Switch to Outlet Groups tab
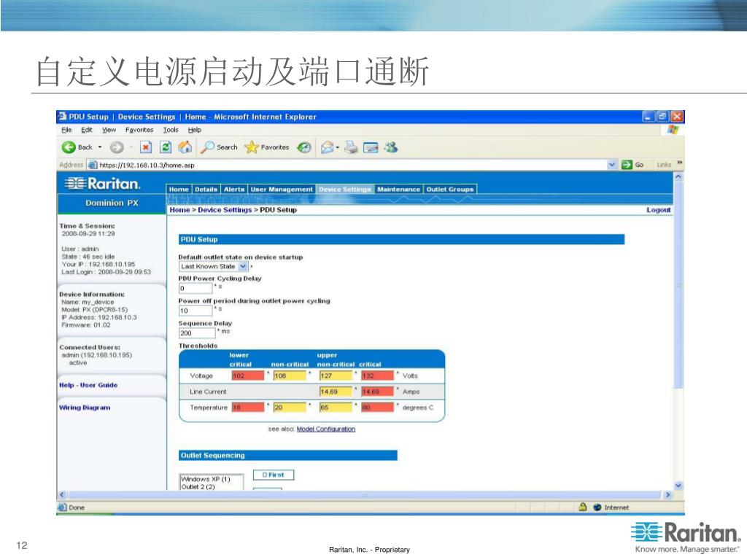The image size is (747, 560). [x=450, y=189]
